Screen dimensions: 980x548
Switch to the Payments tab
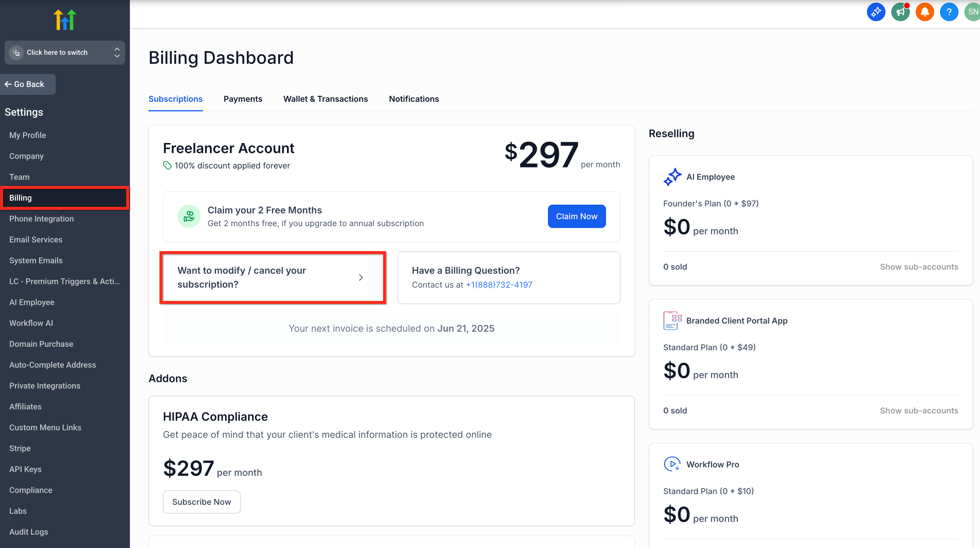243,99
